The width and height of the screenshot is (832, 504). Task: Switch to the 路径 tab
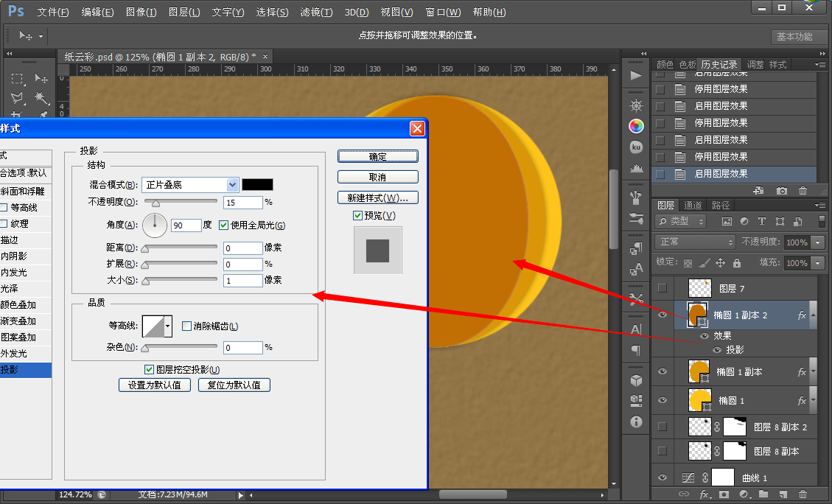pos(721,206)
